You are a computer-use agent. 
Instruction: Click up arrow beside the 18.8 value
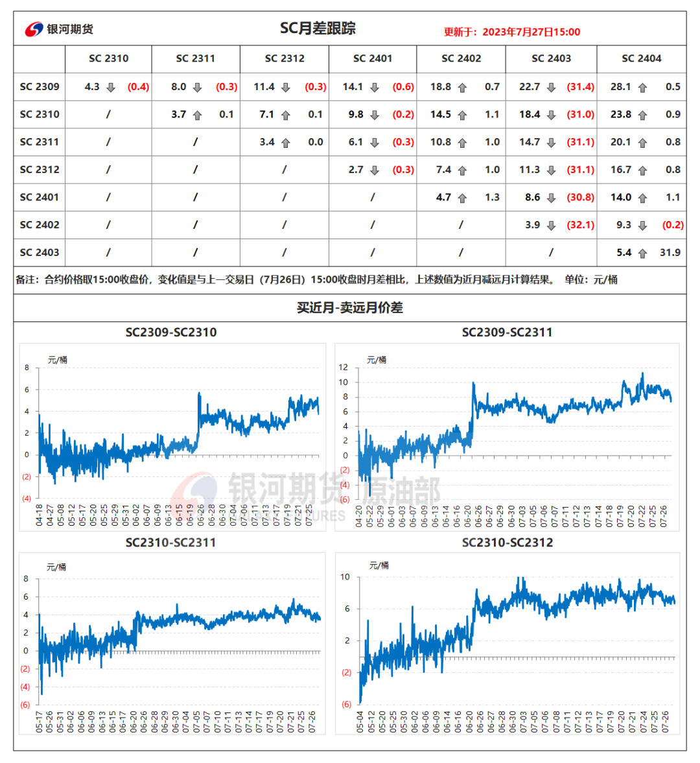(x=462, y=88)
